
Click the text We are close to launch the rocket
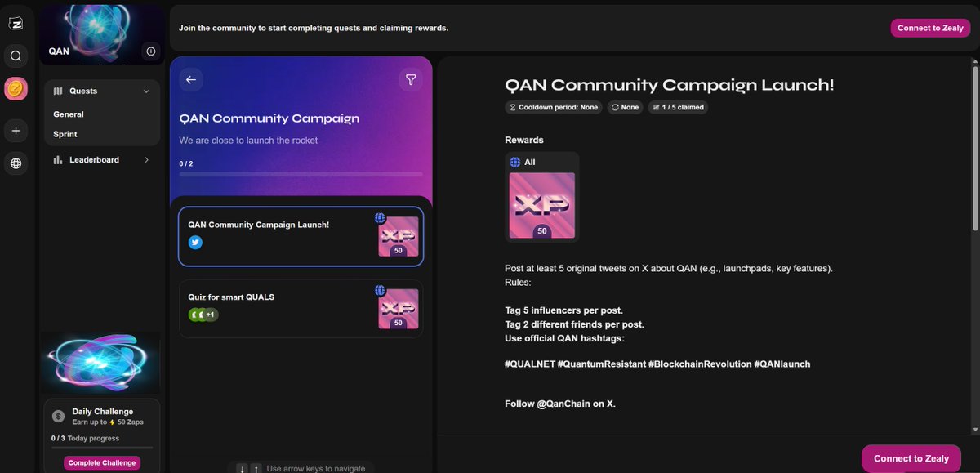point(248,141)
